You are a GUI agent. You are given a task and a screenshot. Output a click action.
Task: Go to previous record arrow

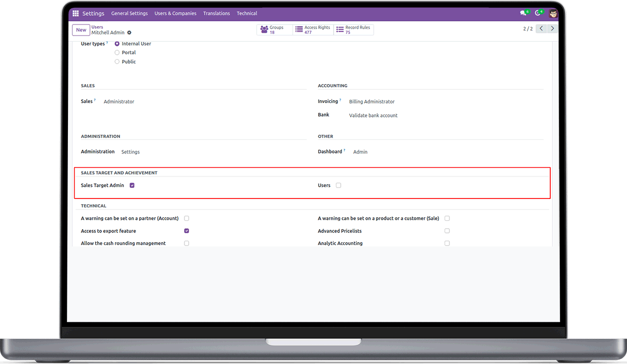click(x=541, y=29)
